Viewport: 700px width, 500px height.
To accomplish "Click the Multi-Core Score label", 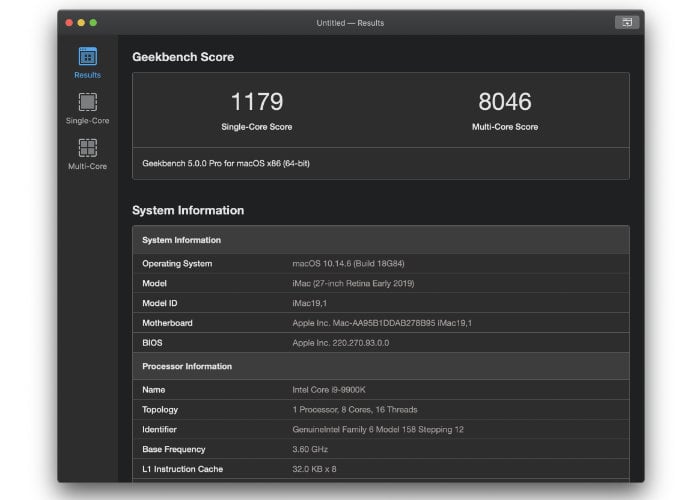I will [505, 127].
